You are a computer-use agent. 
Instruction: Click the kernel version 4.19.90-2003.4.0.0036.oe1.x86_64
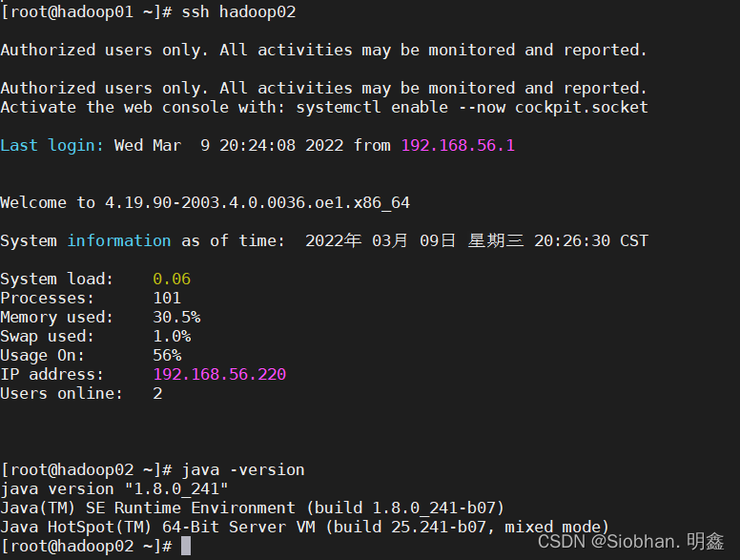257,202
